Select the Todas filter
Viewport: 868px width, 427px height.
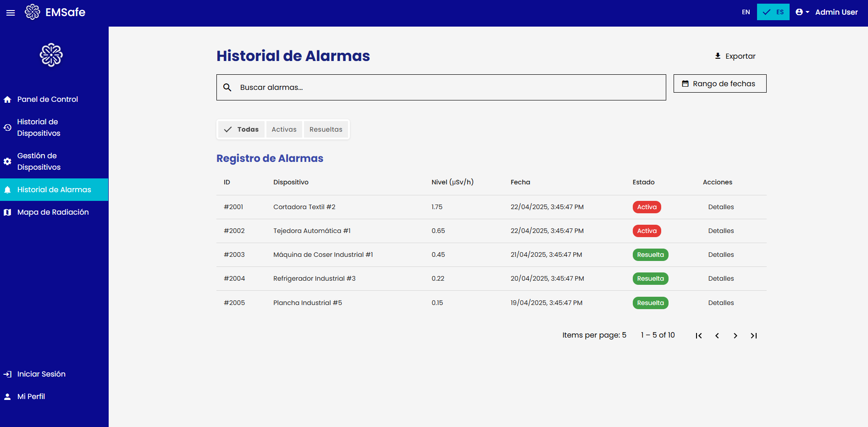click(241, 129)
